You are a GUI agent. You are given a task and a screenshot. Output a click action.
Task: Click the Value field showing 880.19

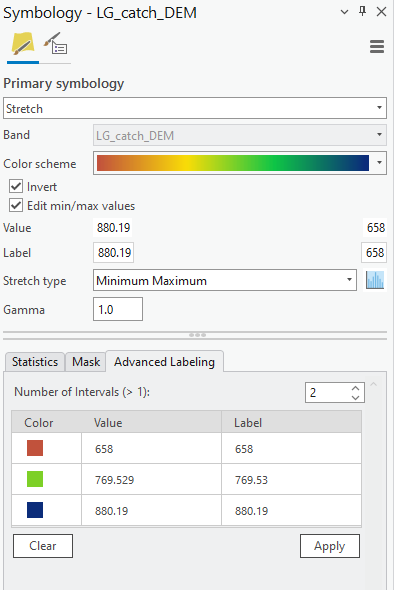tap(113, 227)
